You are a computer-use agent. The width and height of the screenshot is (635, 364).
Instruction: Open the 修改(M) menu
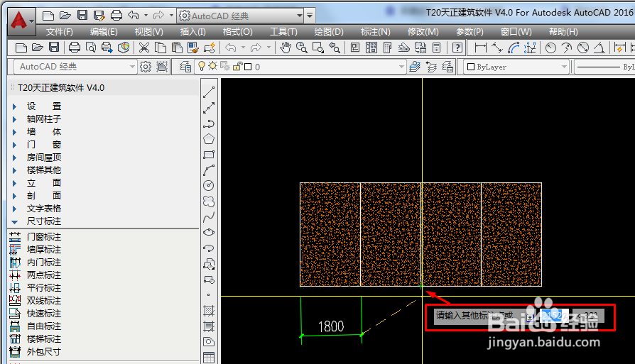coord(423,32)
